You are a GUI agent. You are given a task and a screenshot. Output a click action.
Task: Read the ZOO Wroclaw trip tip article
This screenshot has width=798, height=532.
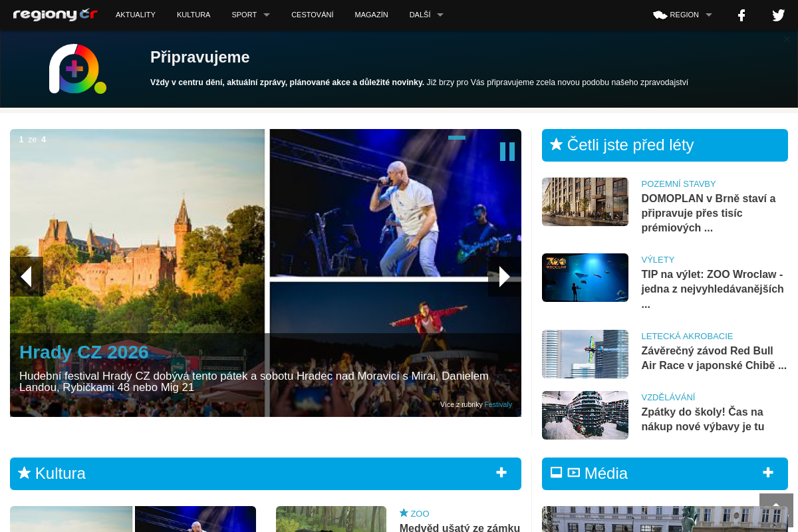[x=712, y=289]
